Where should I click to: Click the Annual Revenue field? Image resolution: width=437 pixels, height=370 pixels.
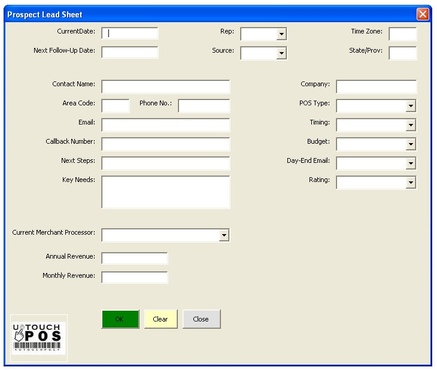pyautogui.click(x=134, y=258)
